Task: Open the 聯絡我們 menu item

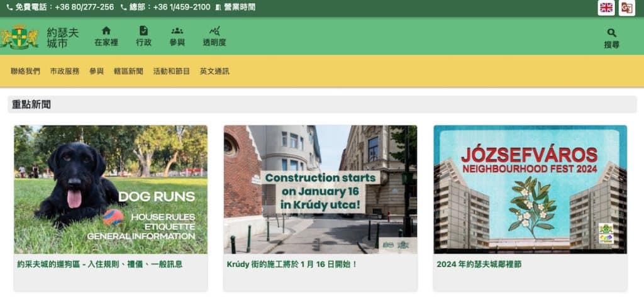Action: coord(25,71)
